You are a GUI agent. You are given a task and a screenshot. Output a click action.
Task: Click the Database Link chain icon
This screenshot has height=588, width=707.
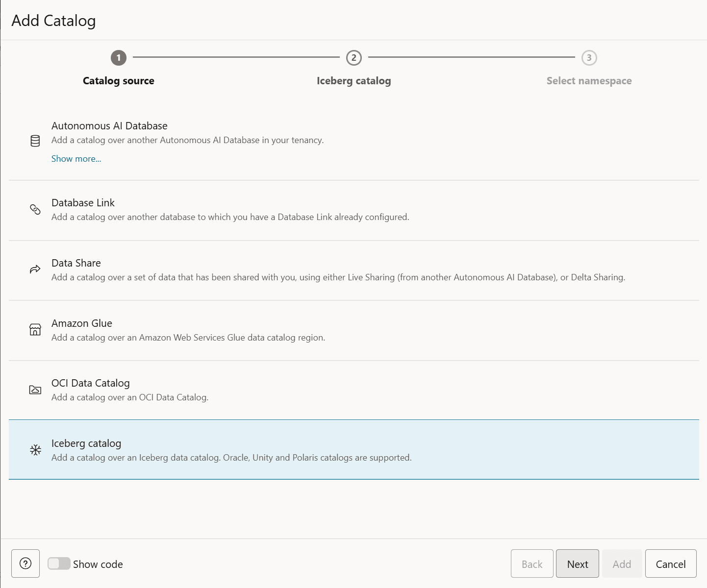coord(35,209)
